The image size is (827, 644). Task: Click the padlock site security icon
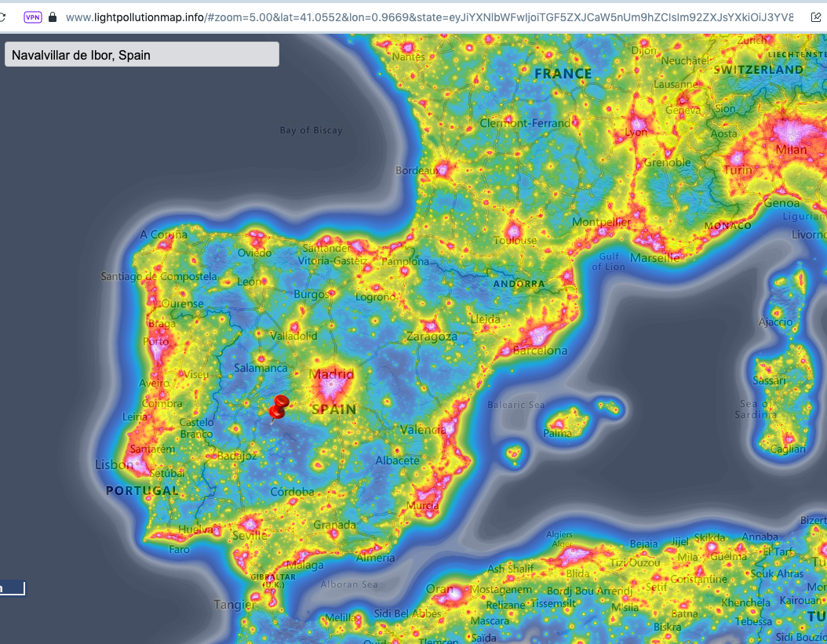tap(53, 16)
